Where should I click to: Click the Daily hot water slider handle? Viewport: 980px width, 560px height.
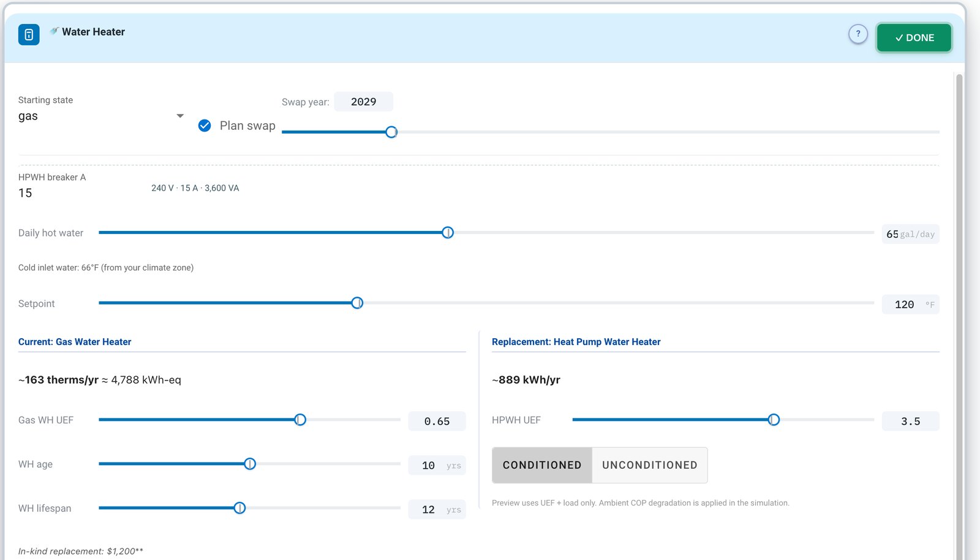point(448,232)
